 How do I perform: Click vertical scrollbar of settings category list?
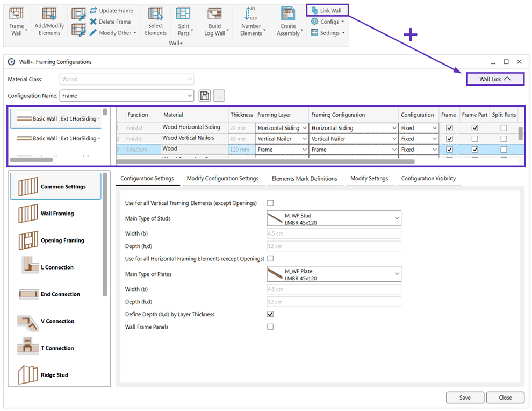[105, 235]
